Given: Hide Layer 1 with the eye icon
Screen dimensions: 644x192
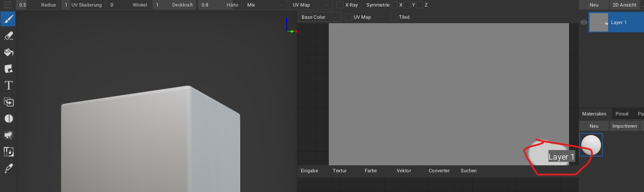Looking at the screenshot, I should (584, 22).
